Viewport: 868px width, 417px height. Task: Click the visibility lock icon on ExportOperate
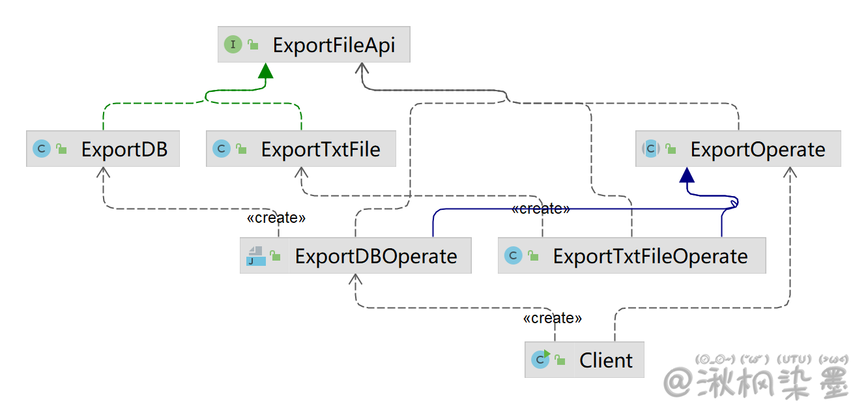[x=671, y=149]
